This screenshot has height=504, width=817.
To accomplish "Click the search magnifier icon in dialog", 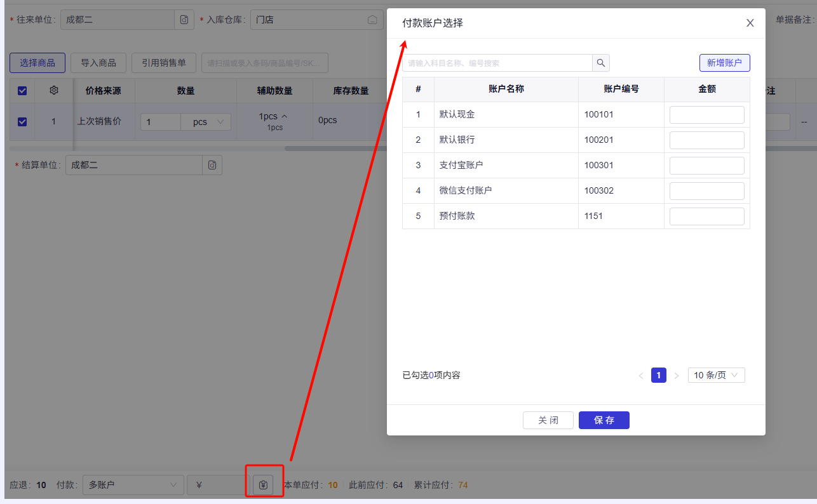I will coord(601,63).
